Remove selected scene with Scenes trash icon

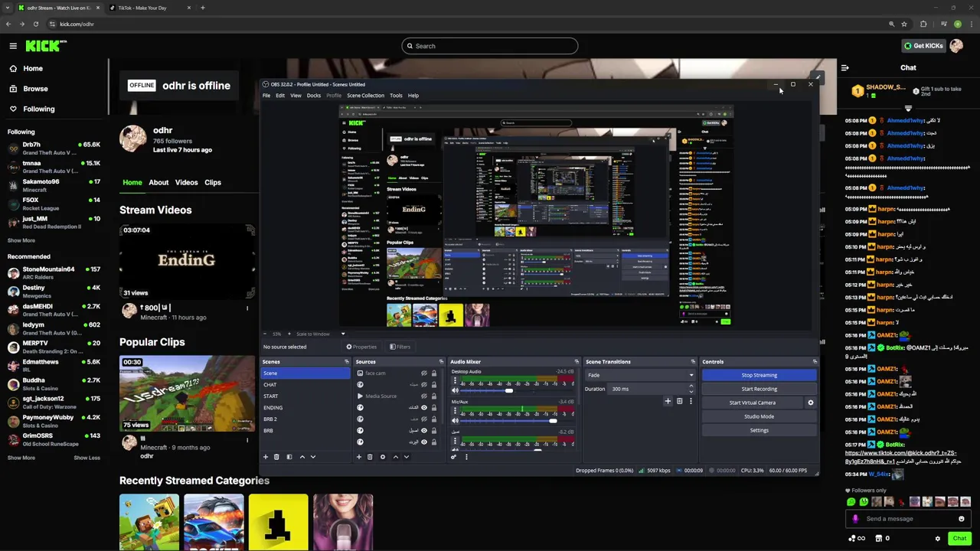coord(277,457)
